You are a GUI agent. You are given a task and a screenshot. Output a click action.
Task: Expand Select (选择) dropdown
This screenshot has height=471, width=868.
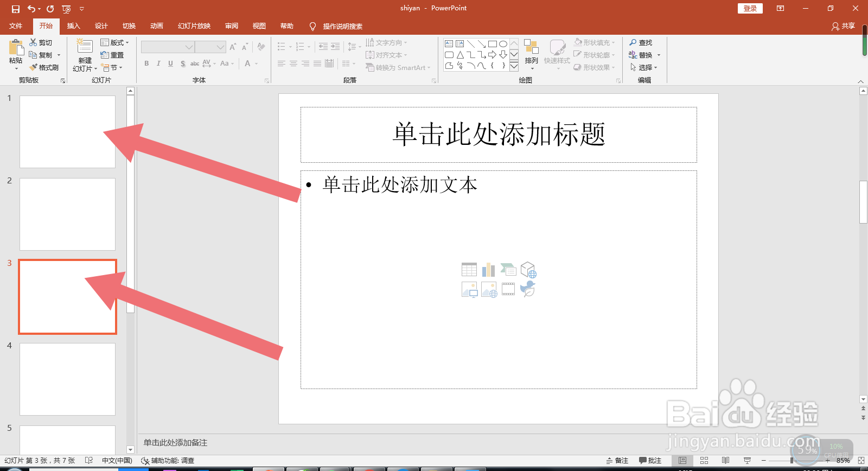(x=643, y=67)
